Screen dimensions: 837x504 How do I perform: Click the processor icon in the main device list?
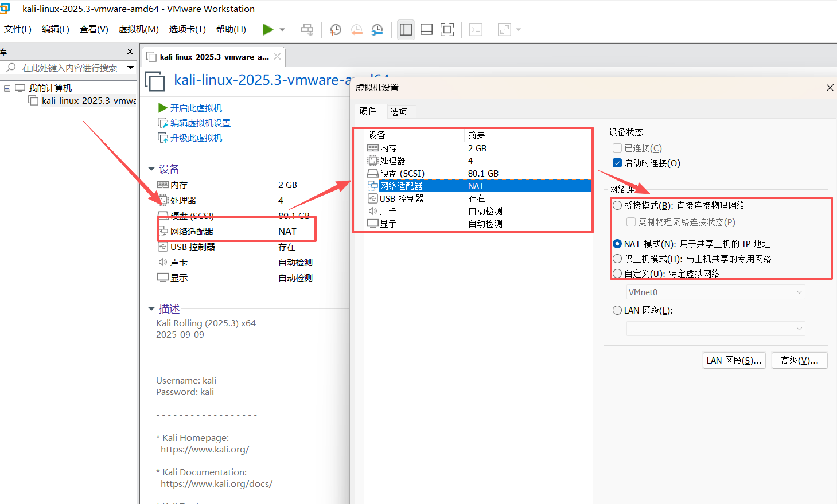click(163, 200)
